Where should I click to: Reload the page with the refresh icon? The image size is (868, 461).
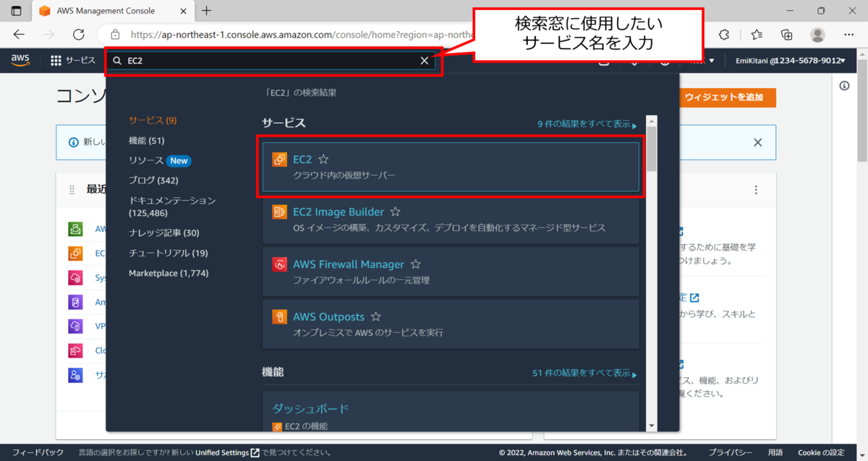pyautogui.click(x=79, y=35)
